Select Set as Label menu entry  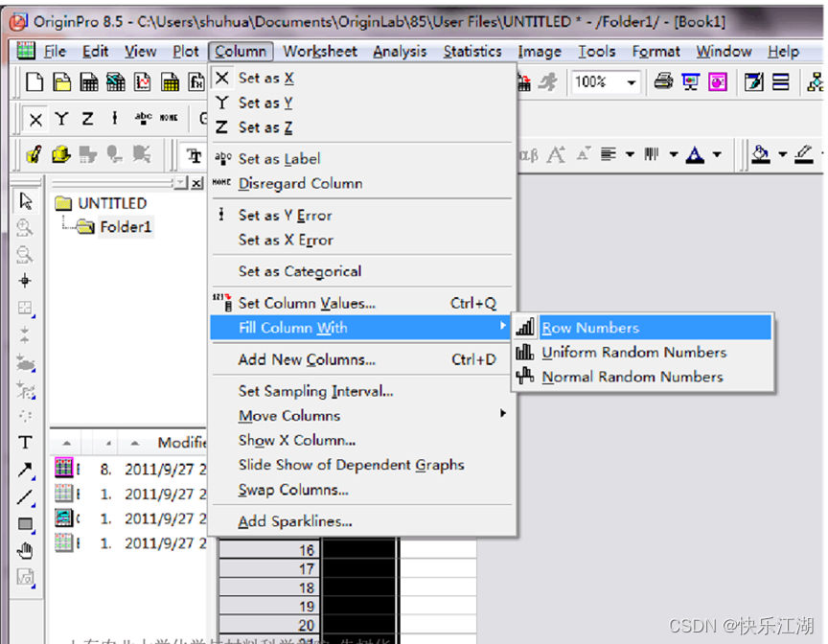pos(359,158)
